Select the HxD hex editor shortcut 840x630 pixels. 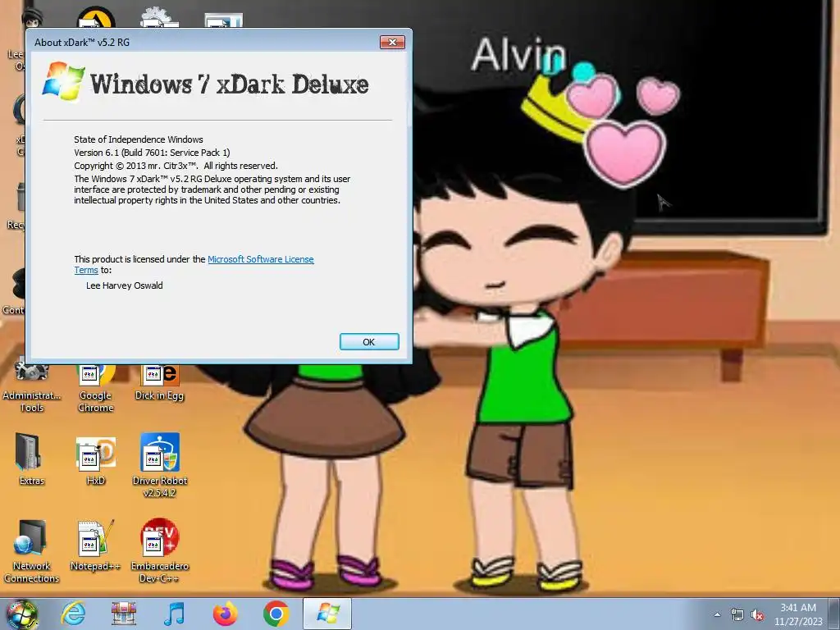96,459
